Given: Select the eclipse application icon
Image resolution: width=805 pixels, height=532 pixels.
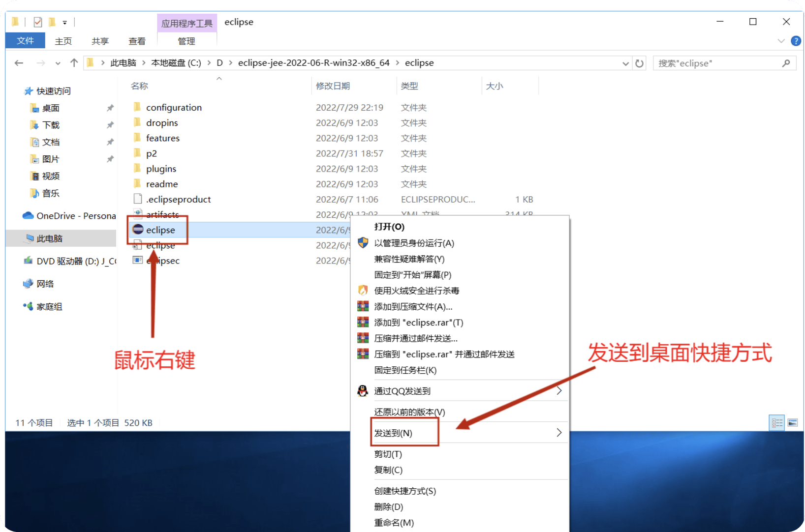Looking at the screenshot, I should (x=138, y=229).
